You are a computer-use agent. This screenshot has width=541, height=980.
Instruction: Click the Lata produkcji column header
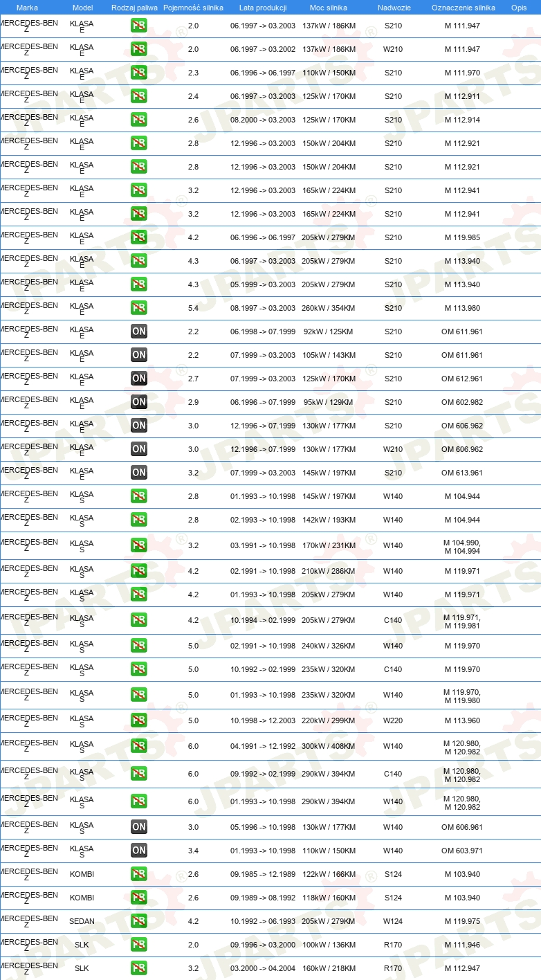(263, 8)
